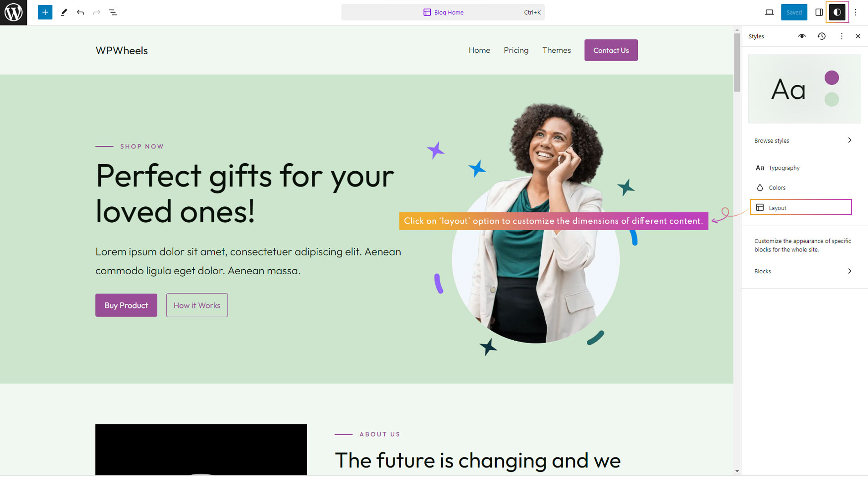Open the block inserter plus button
Screen dimensions: 868x477
coord(45,12)
